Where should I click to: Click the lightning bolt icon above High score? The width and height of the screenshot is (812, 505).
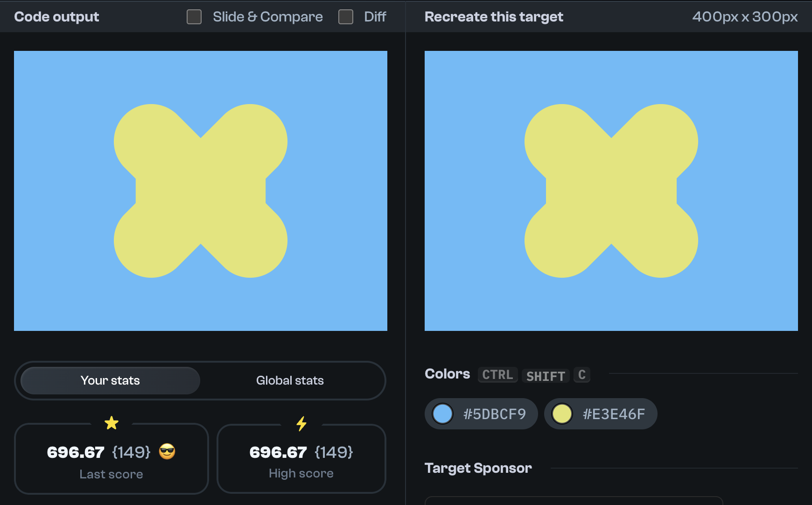[x=301, y=423]
